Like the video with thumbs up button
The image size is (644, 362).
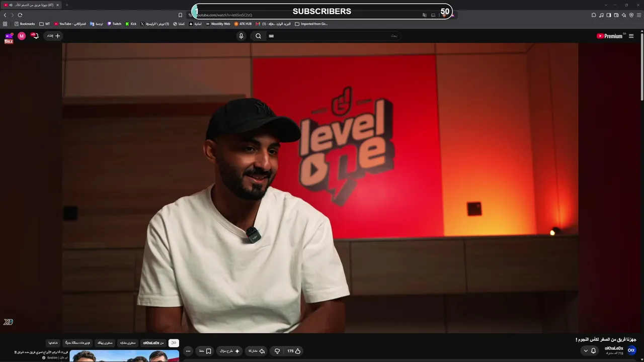click(294, 351)
